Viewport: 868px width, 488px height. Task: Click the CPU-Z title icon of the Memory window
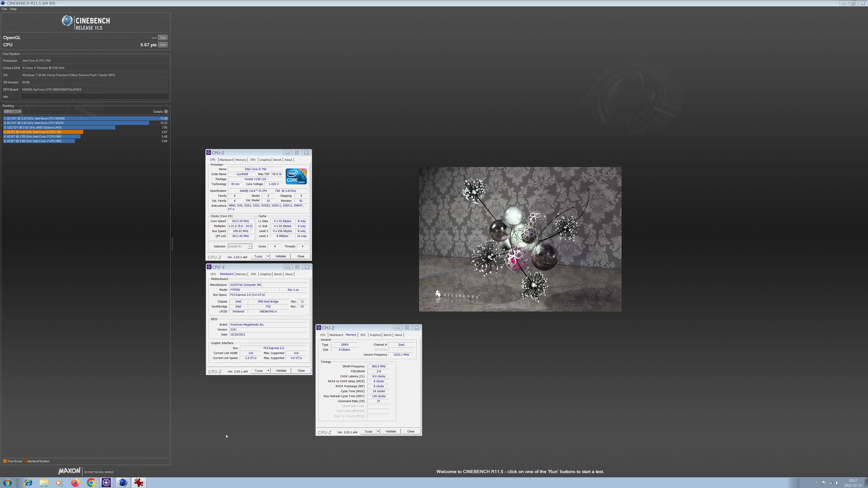319,328
